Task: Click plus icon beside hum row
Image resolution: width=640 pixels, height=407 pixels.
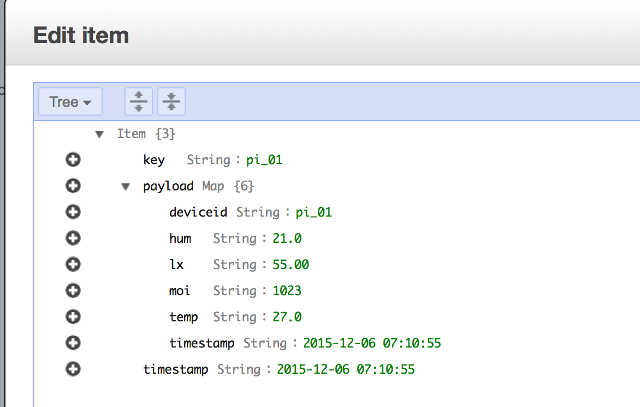Action: click(72, 238)
